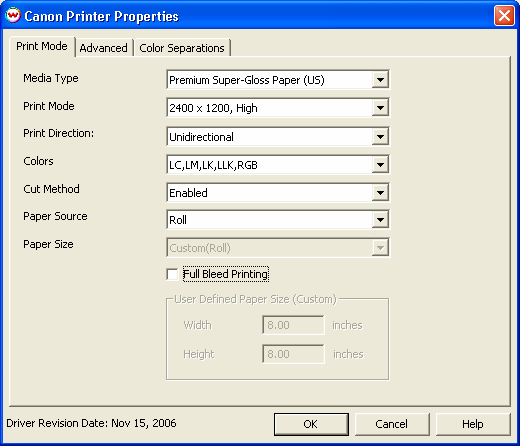Expand the Cut Method dropdown arrow
Viewport: 520px width, 446px height.
tap(380, 192)
